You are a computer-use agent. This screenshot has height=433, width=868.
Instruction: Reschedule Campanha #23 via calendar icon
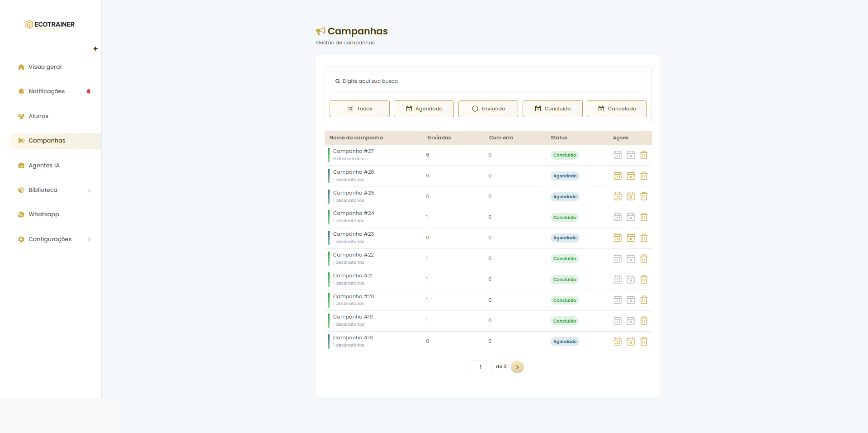(x=618, y=238)
